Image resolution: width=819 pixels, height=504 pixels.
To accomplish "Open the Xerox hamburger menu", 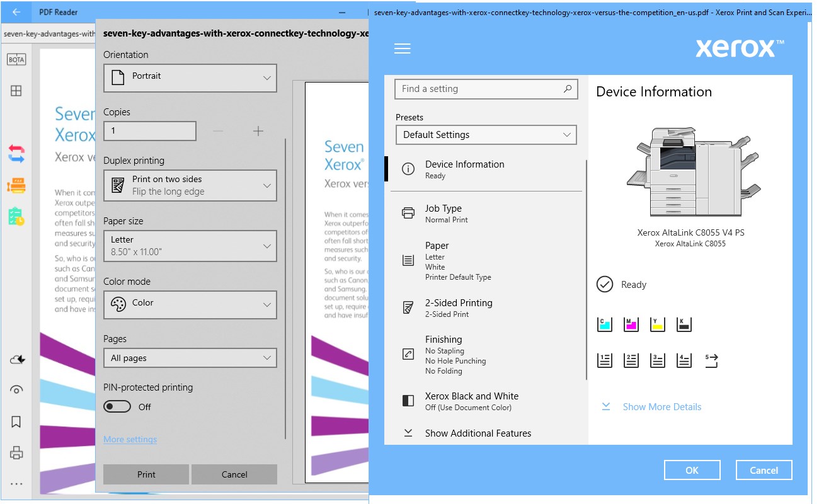I will coord(402,49).
